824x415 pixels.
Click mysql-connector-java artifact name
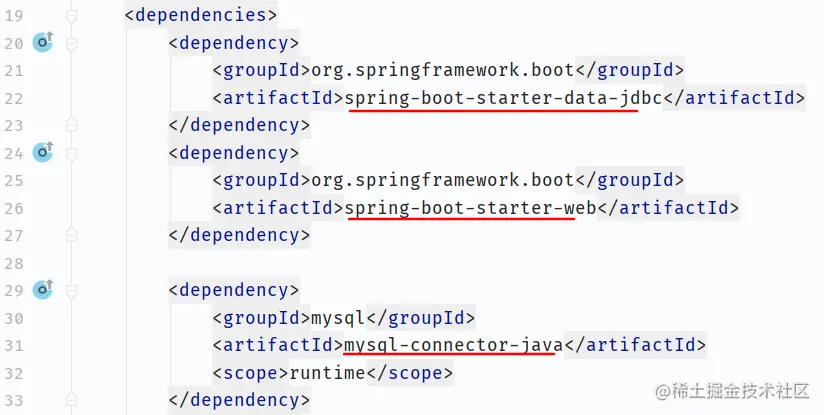click(x=453, y=345)
